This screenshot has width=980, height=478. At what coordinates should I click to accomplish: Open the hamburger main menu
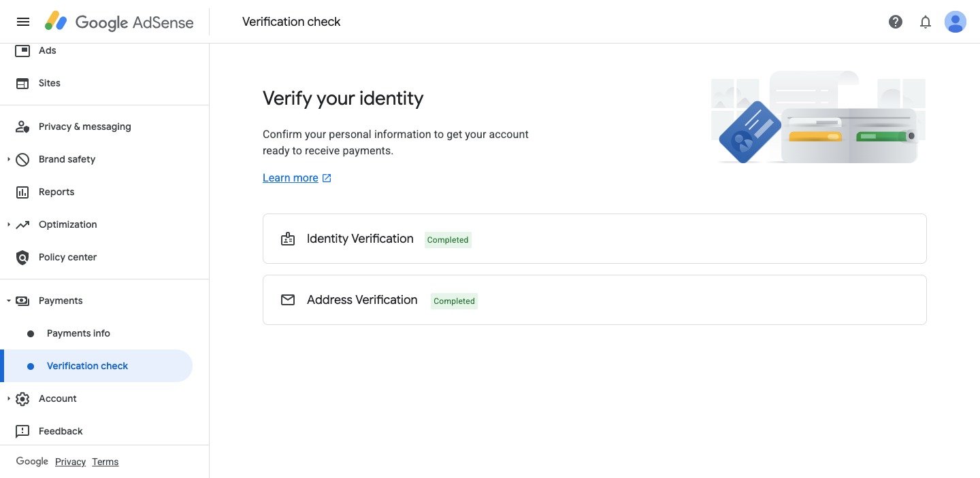coord(22,22)
